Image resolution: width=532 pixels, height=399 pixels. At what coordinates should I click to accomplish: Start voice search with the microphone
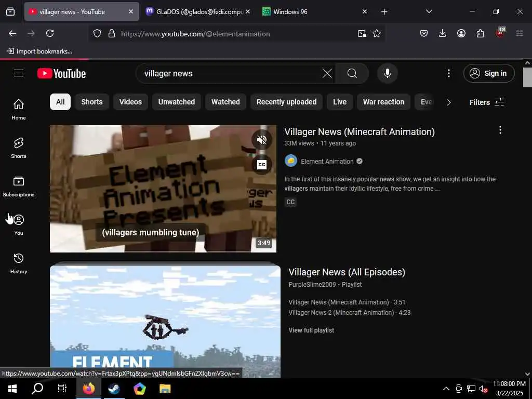tap(388, 73)
